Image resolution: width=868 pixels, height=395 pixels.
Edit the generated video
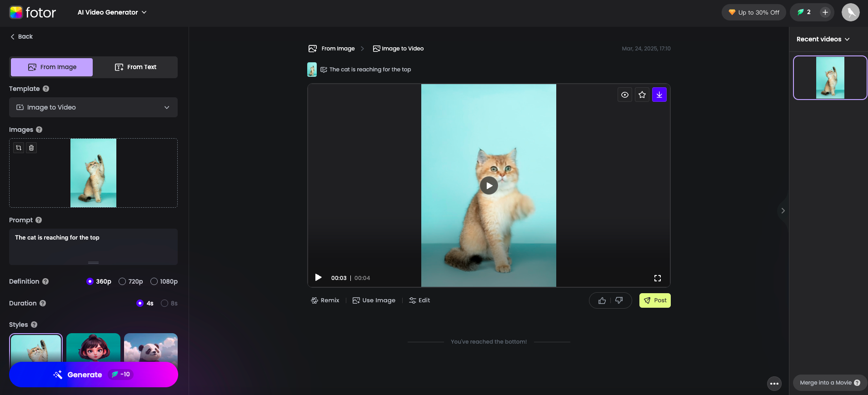click(x=419, y=300)
